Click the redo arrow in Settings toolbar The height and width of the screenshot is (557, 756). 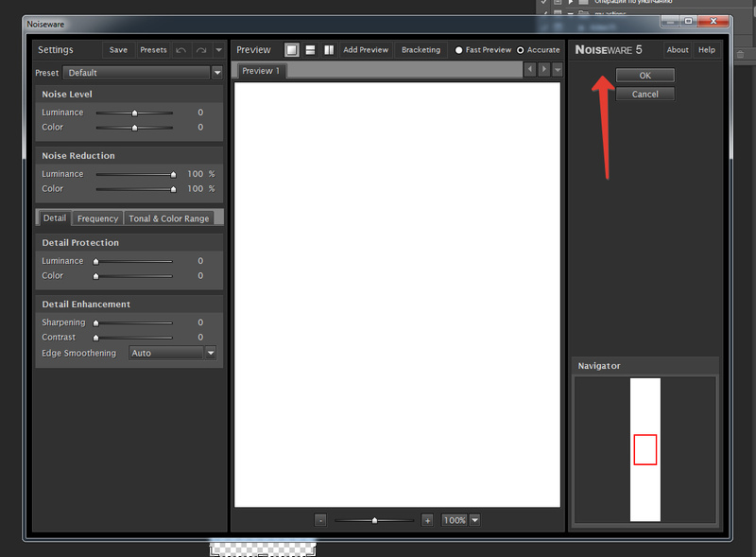tap(201, 50)
